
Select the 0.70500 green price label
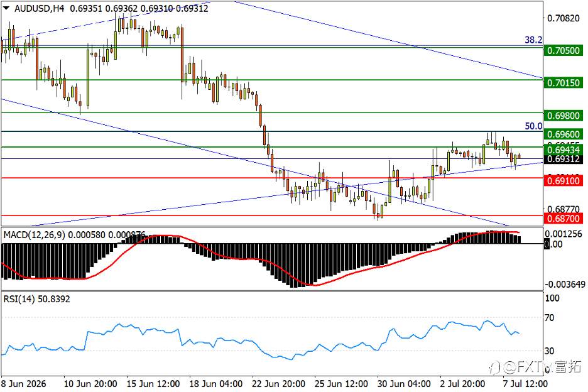click(x=563, y=51)
